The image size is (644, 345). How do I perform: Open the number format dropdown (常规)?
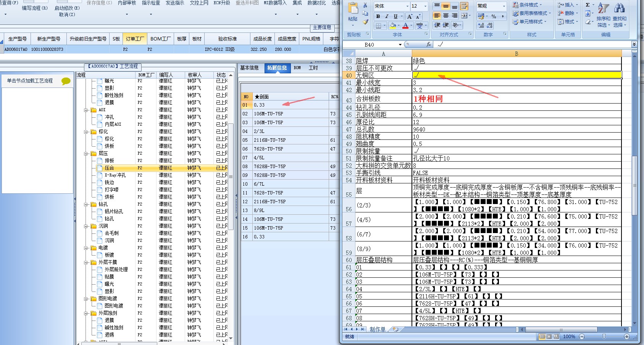tap(503, 6)
